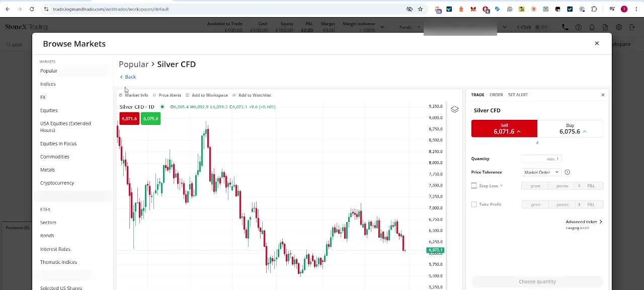Open the media control icon in Chrome toolbar

612,9
